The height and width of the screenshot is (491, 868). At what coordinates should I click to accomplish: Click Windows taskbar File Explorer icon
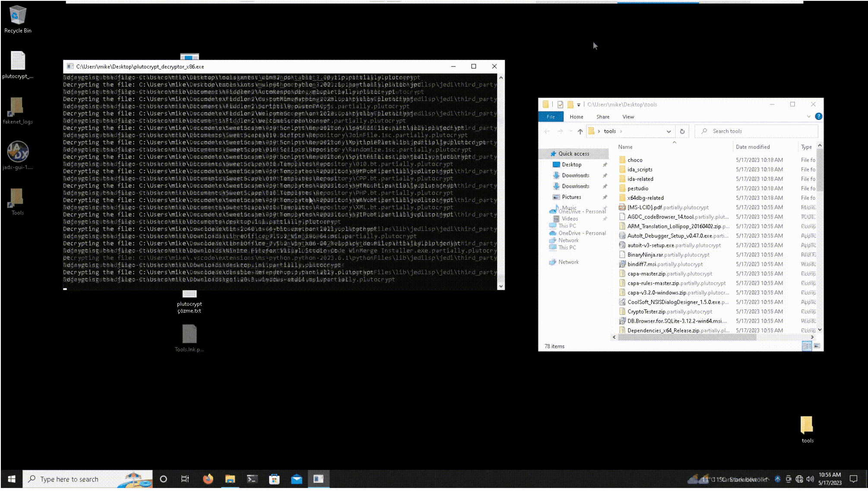coord(229,478)
